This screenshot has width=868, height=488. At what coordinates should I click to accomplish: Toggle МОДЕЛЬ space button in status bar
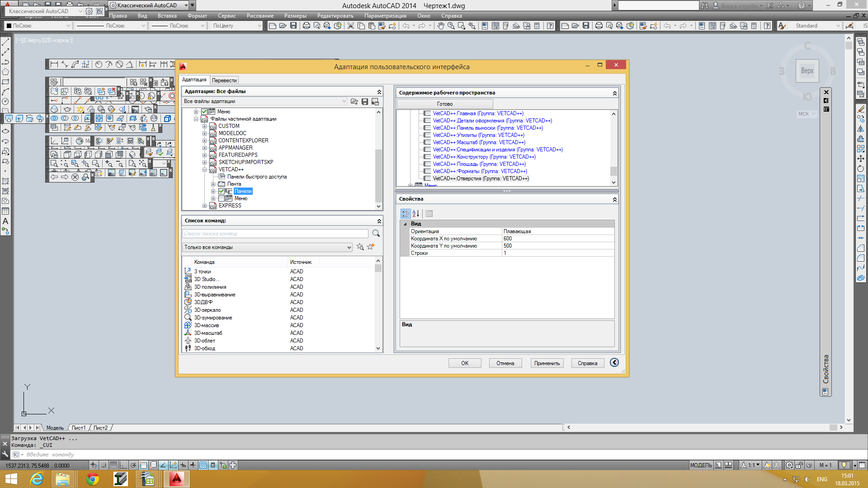point(701,465)
